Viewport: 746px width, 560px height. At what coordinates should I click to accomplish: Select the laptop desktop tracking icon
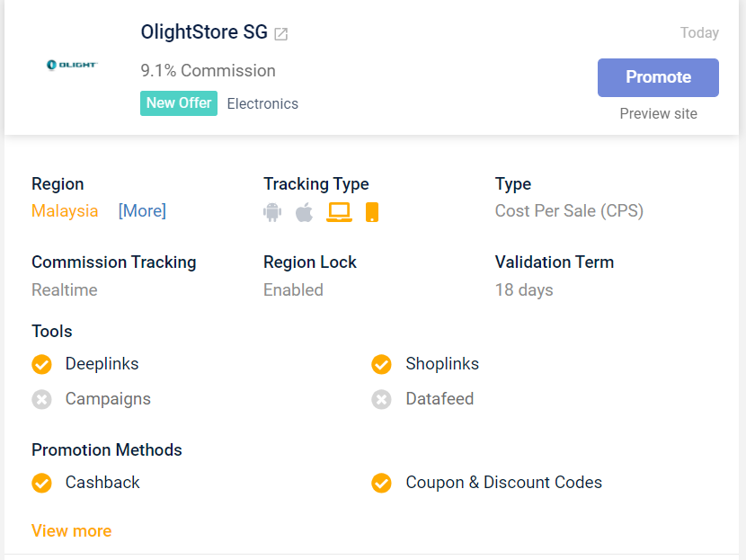[339, 212]
